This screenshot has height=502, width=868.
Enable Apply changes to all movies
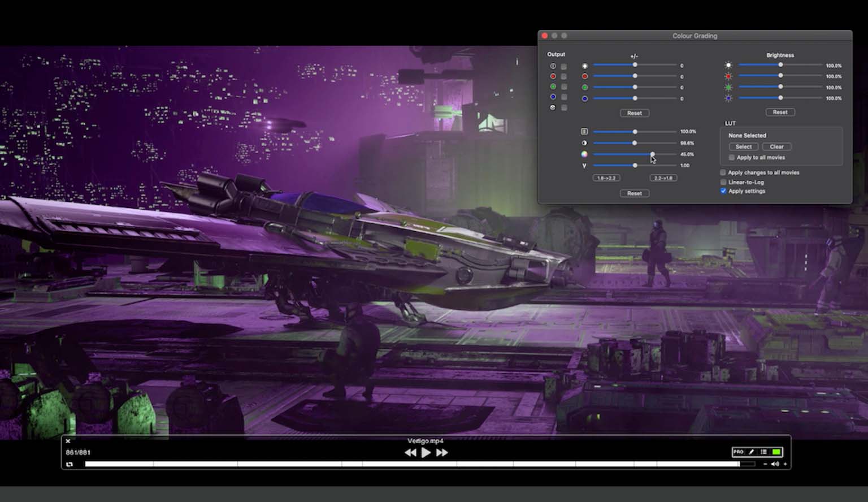click(723, 172)
